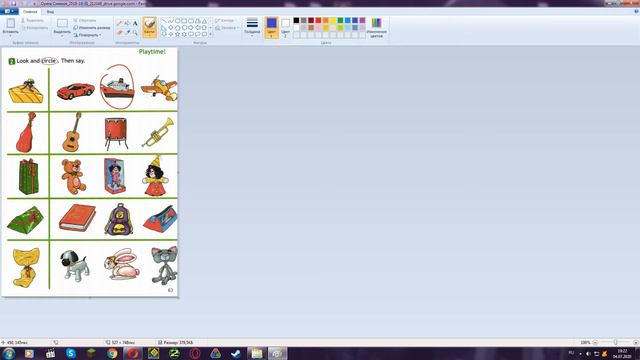Open Steam from the taskbar

(x=236, y=353)
